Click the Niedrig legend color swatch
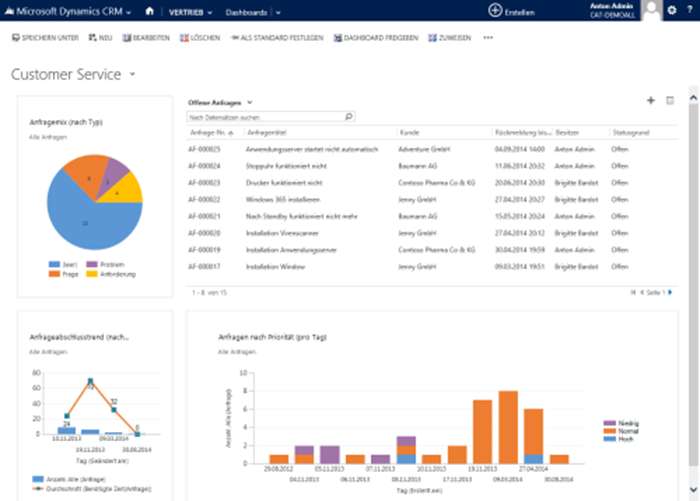 click(x=609, y=423)
